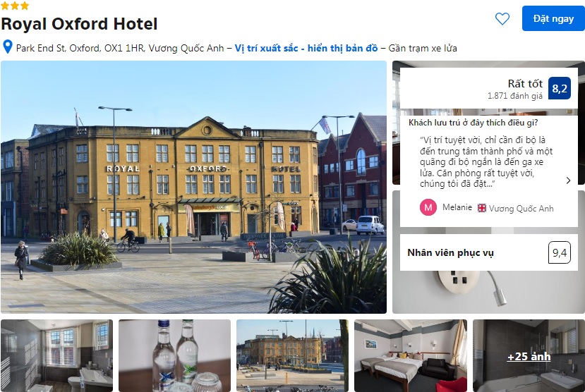Open the Vị trí xuất sắc map link
The image size is (585, 392).
306,48
